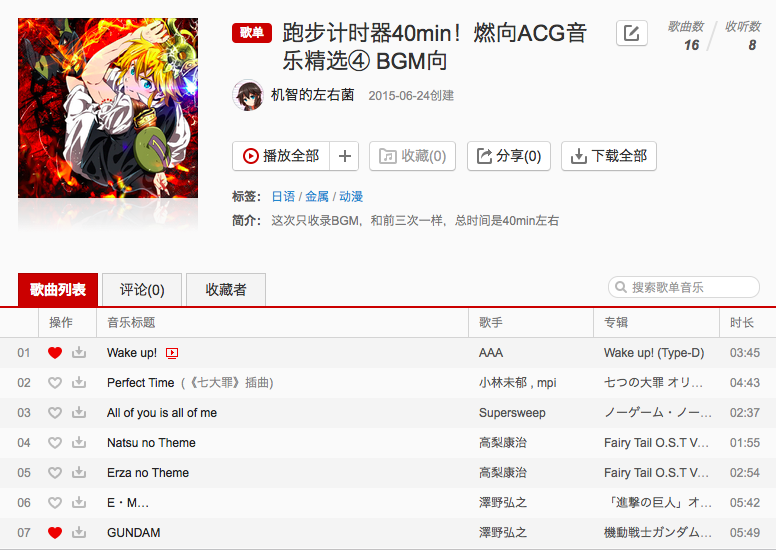Screen dimensions: 776x550
Task: Sort by the 时长 column header
Action: (x=742, y=323)
